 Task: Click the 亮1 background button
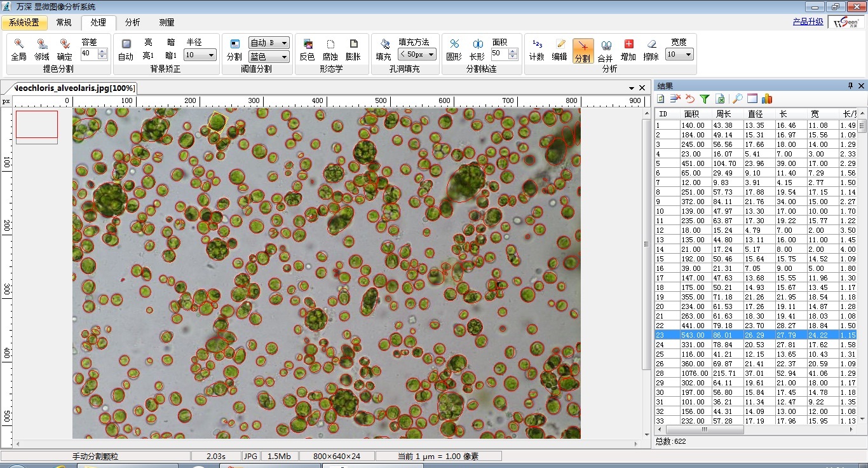coord(148,56)
